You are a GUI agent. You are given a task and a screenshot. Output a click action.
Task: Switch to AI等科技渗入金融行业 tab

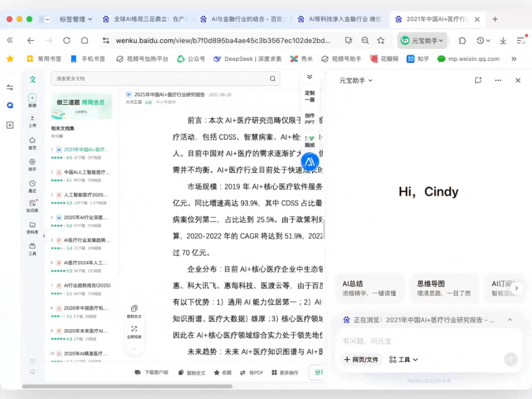(340, 19)
